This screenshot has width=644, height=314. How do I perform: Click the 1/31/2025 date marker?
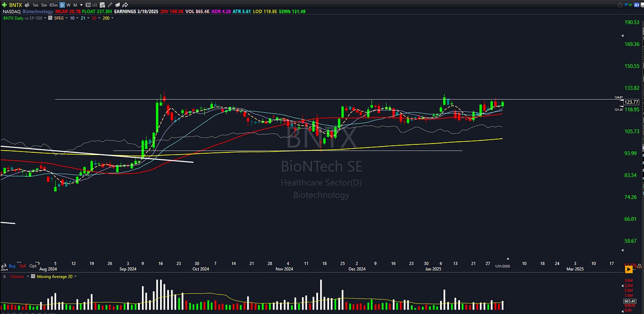click(x=502, y=266)
